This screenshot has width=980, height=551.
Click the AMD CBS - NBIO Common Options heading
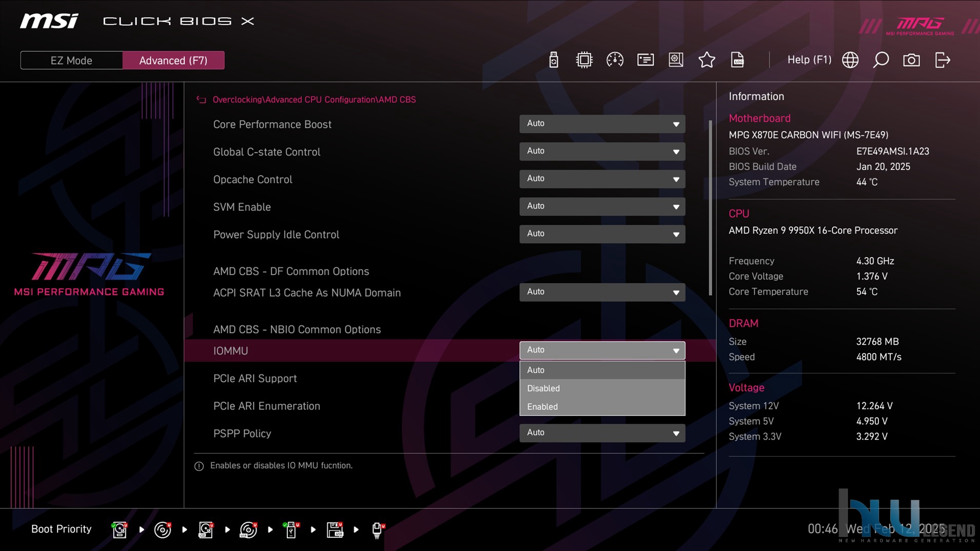[x=297, y=329]
